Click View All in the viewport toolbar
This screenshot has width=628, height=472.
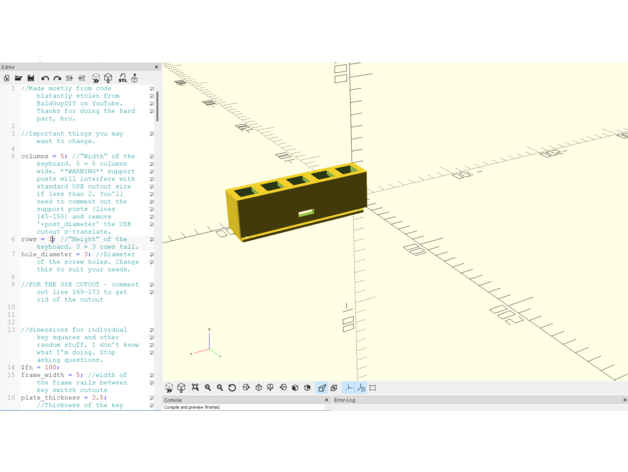(x=195, y=388)
